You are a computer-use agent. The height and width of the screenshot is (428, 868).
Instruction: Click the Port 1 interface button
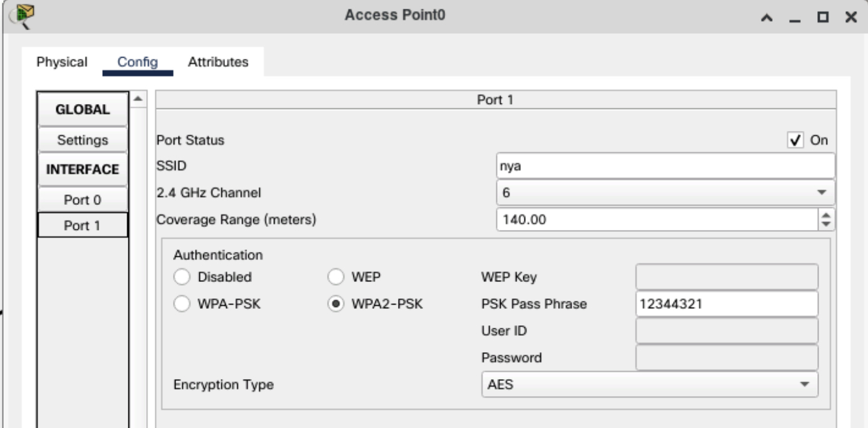(x=83, y=226)
